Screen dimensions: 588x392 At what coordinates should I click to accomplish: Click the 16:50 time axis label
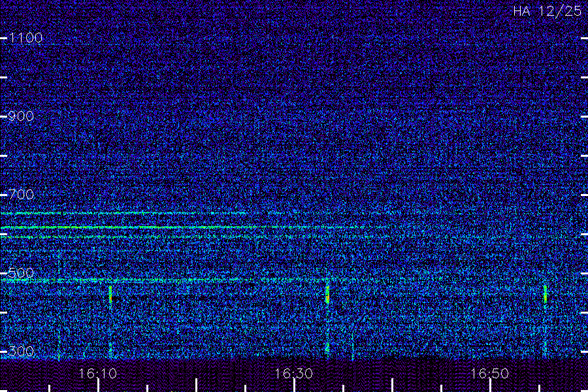489,374
